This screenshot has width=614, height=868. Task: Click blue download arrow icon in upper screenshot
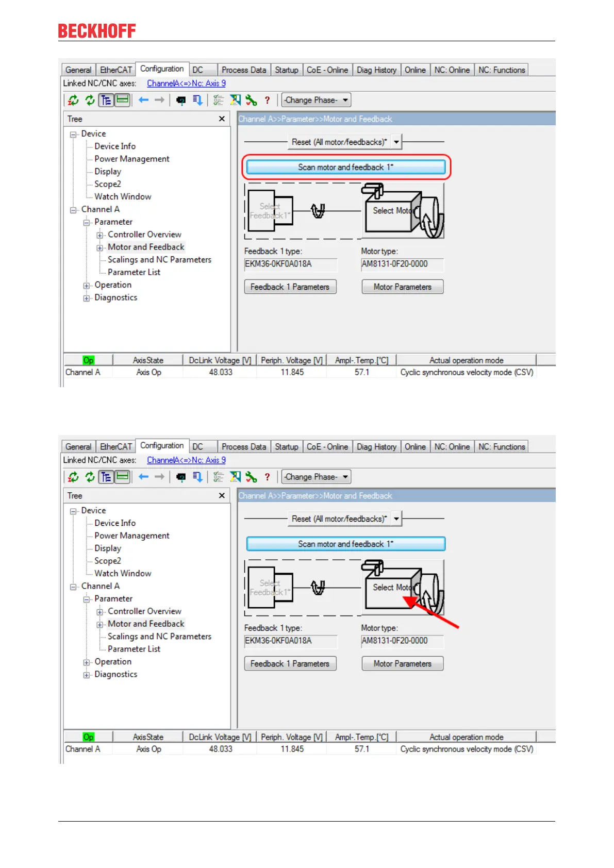click(197, 100)
